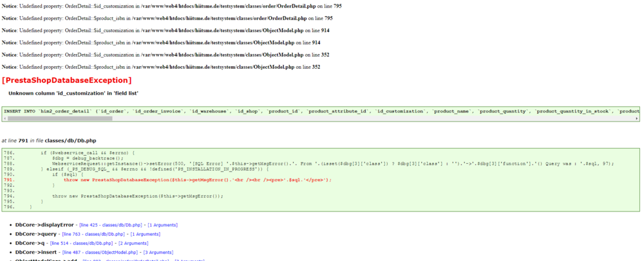
Task: Click the first notice for OrderDetail.php line 795
Action: click(172, 6)
